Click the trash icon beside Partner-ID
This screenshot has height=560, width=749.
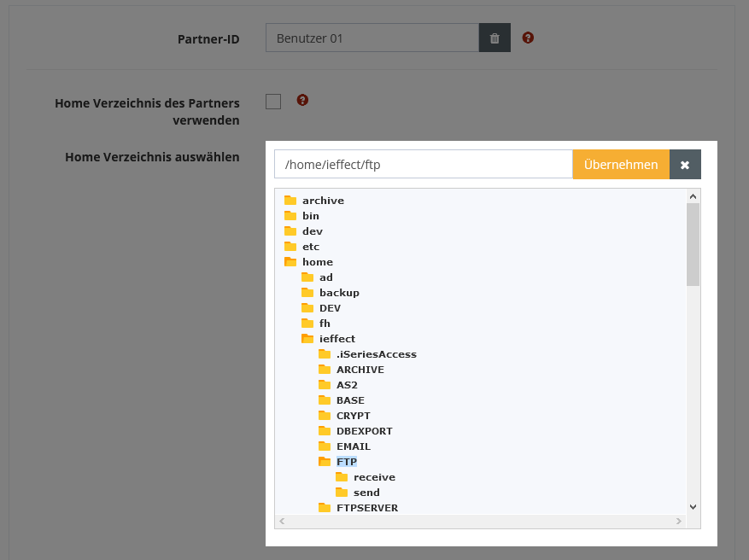coord(494,38)
